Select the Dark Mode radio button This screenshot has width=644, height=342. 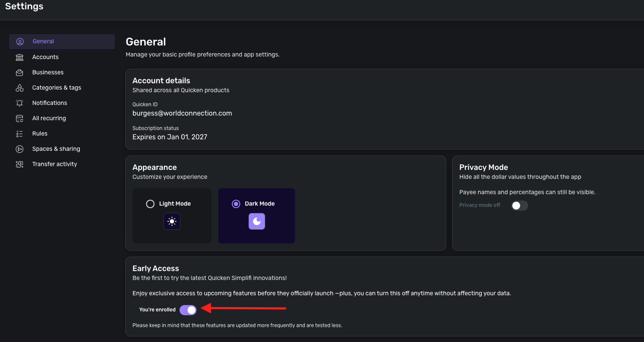point(236,204)
